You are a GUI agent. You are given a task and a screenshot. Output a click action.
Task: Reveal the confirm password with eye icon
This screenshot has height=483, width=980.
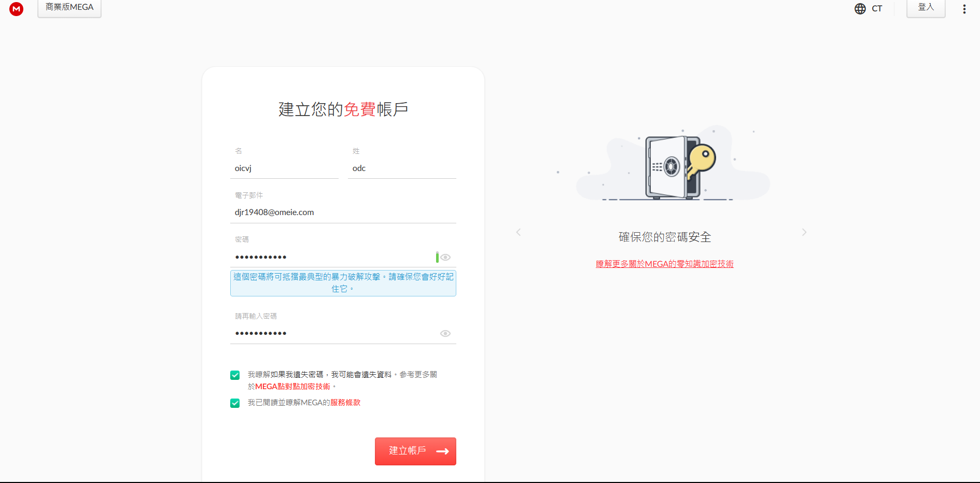tap(445, 334)
